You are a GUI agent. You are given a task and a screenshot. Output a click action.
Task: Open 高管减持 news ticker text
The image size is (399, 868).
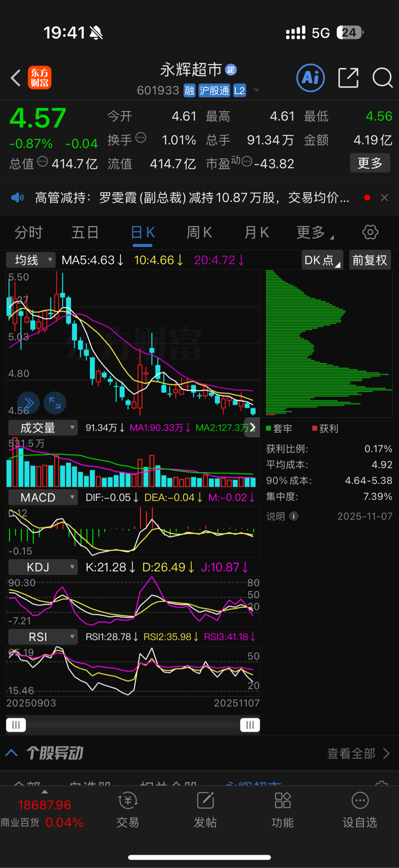tap(192, 198)
